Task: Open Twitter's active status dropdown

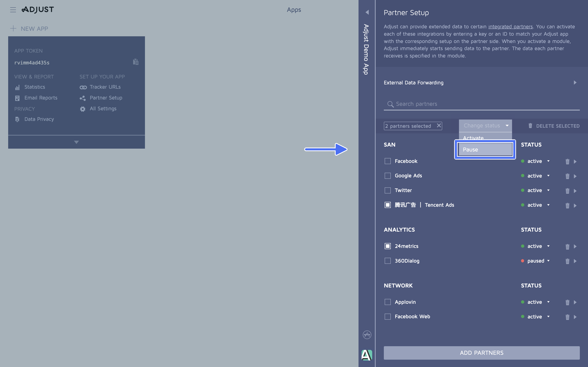Action: point(548,190)
